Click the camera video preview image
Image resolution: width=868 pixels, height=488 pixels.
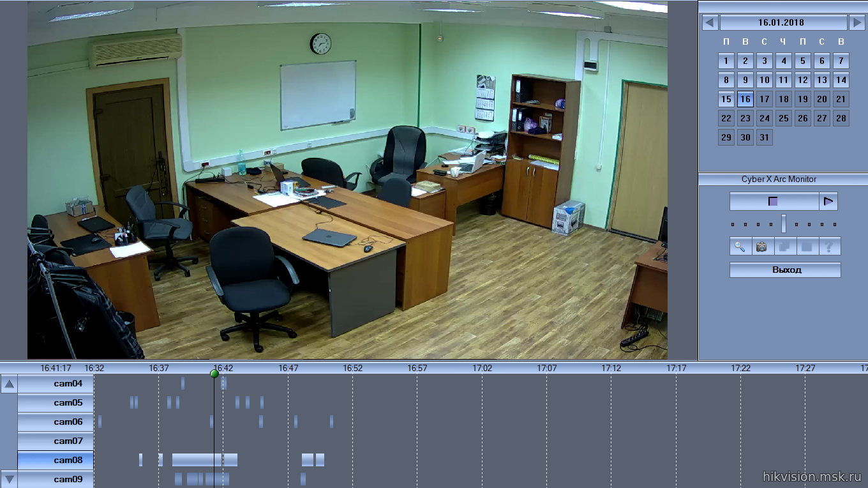pos(347,179)
